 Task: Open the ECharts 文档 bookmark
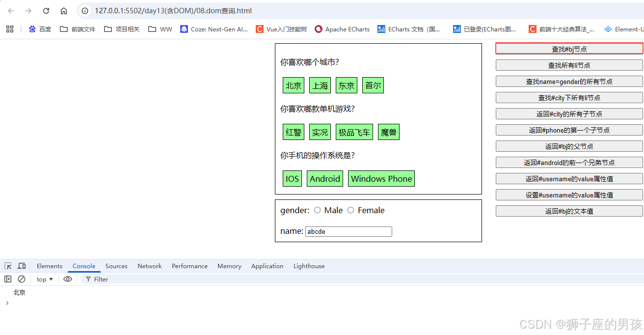pyautogui.click(x=409, y=29)
